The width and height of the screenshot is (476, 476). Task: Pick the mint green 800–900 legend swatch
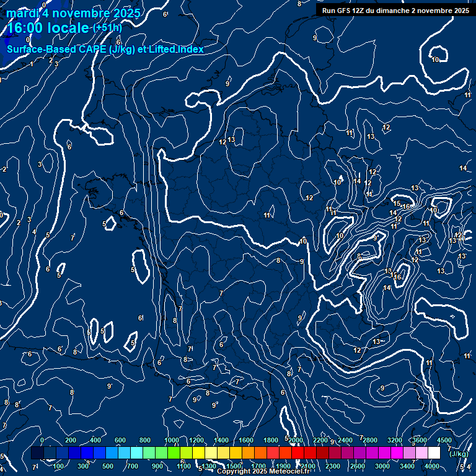[149, 452]
